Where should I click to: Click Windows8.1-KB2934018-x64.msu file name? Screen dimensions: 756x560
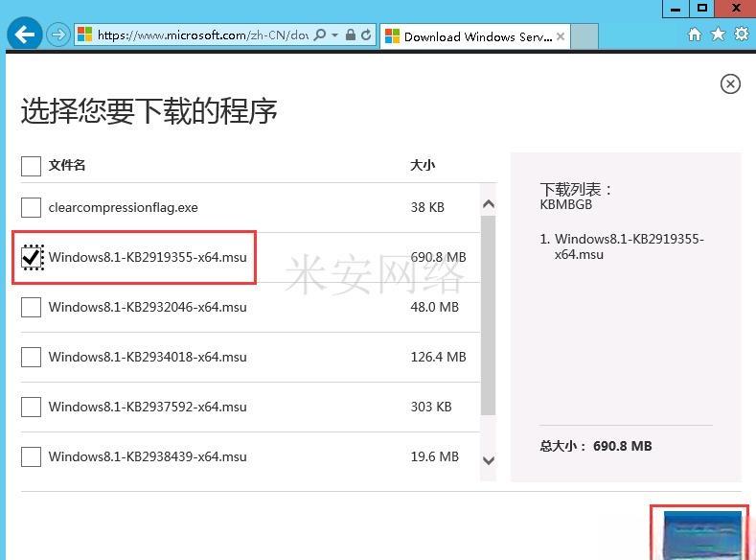click(x=148, y=358)
